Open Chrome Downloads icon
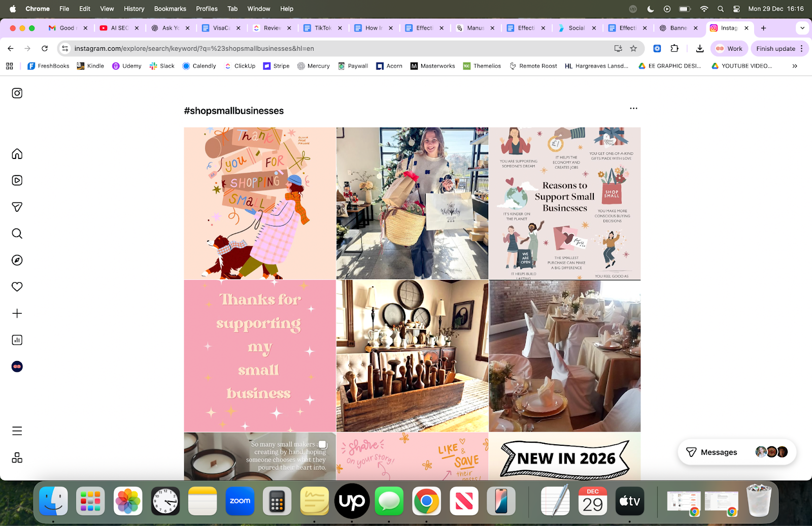 (x=700, y=48)
